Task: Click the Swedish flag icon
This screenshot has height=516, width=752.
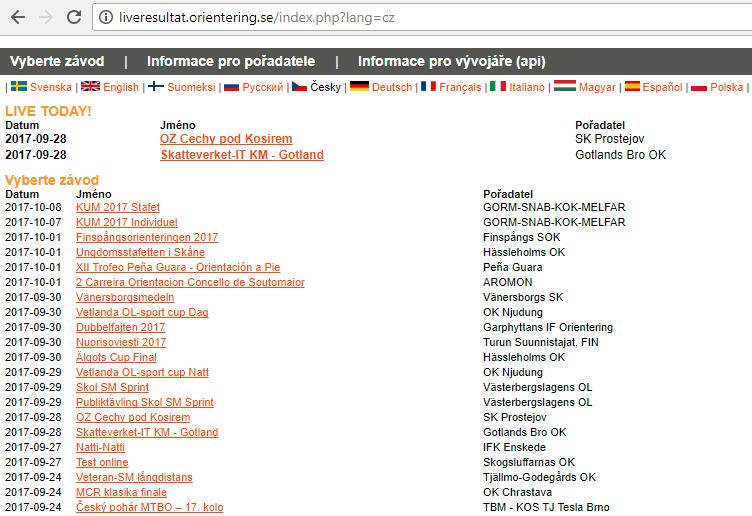Action: (x=19, y=86)
